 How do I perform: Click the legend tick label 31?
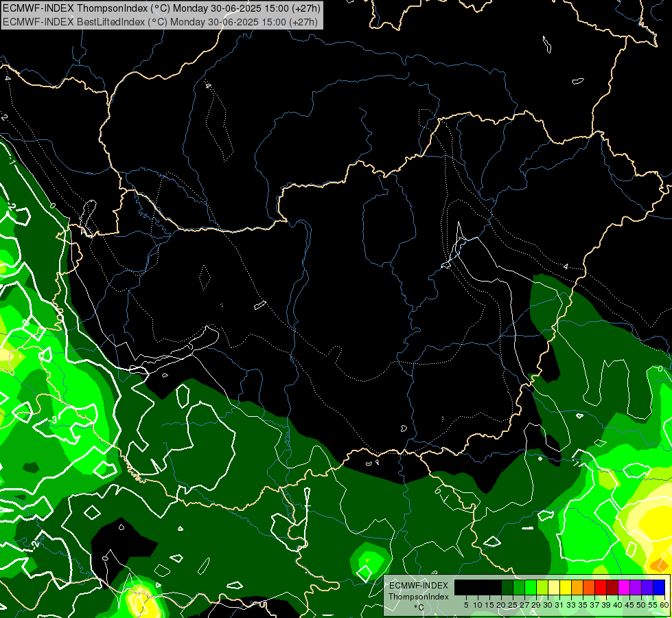click(x=559, y=605)
